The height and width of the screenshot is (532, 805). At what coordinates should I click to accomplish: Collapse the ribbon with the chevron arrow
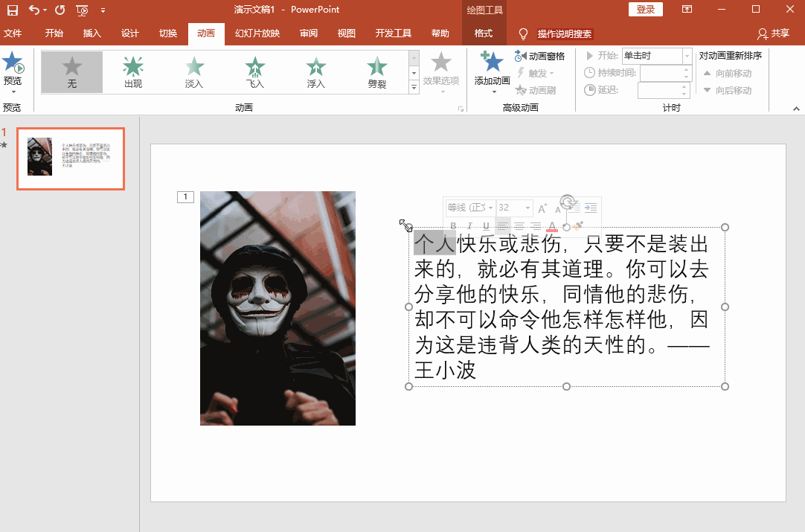coord(796,109)
